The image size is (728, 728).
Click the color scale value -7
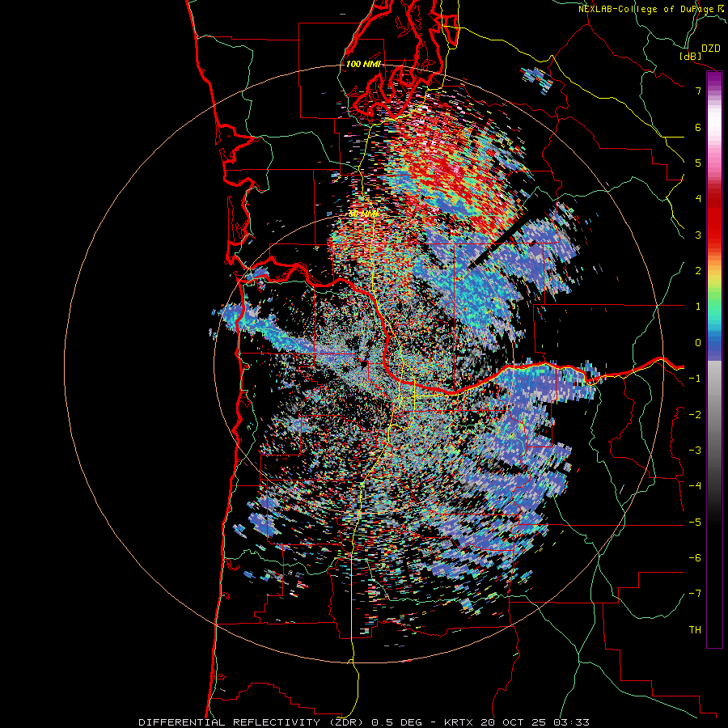[695, 594]
